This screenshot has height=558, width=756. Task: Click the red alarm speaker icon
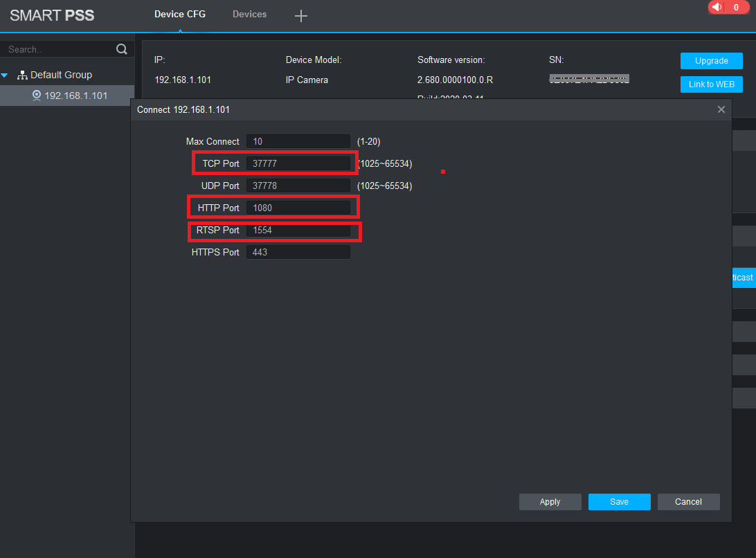(x=717, y=7)
